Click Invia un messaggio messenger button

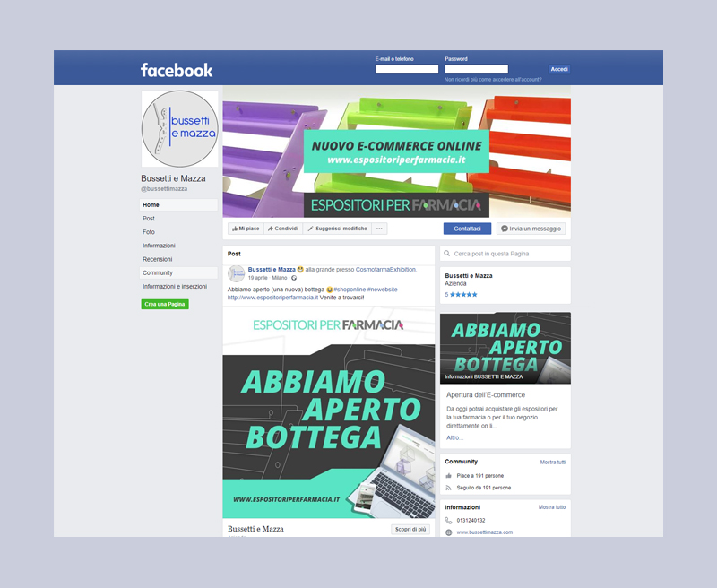pos(531,229)
